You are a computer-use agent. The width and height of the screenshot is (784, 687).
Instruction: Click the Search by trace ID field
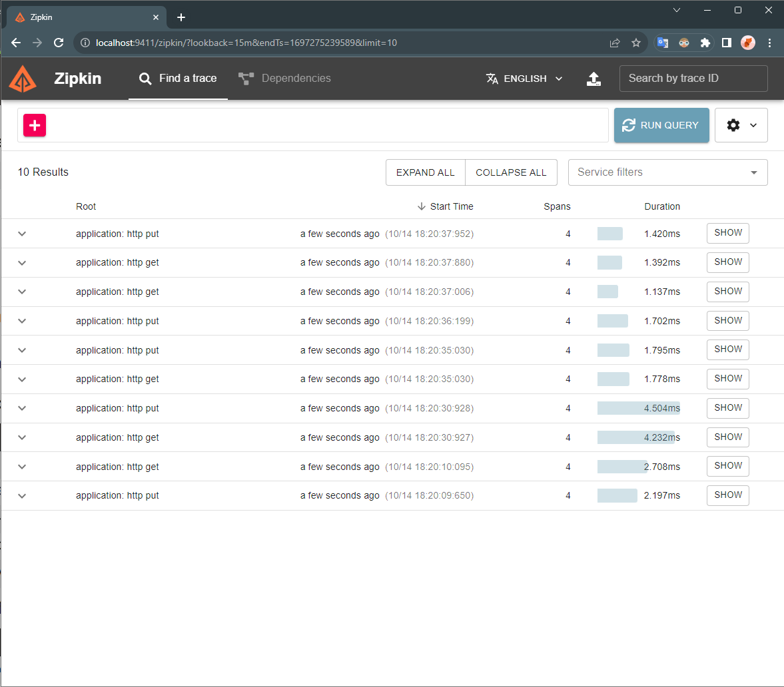click(693, 79)
